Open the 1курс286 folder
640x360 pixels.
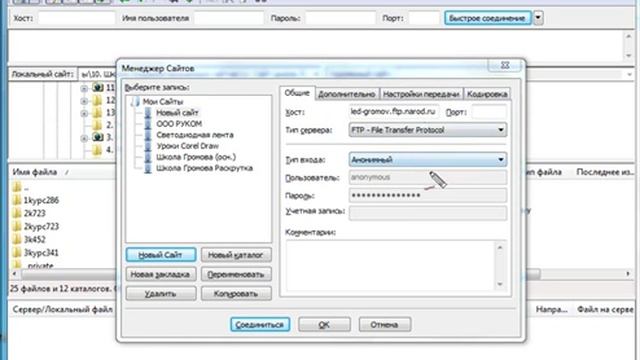41,200
